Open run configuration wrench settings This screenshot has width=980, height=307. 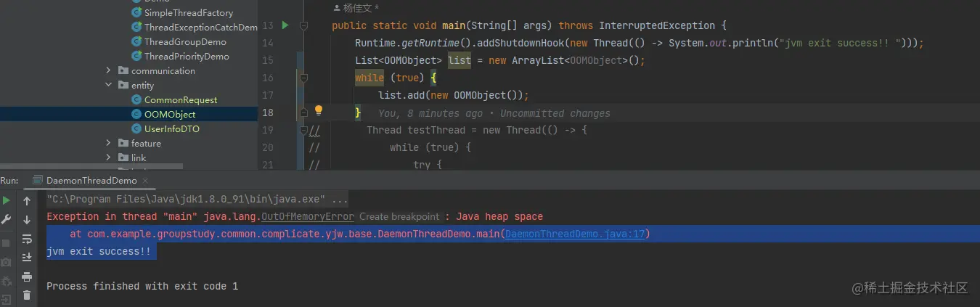click(x=7, y=219)
